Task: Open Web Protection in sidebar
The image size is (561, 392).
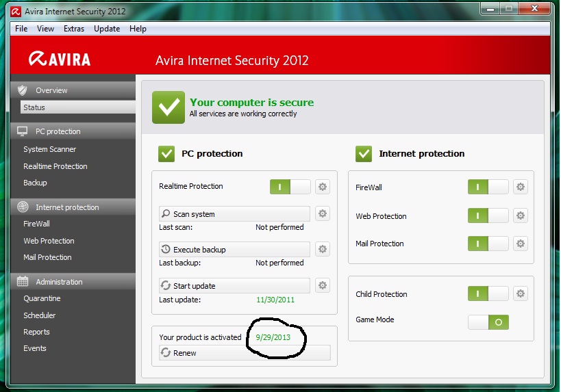Action: [49, 241]
